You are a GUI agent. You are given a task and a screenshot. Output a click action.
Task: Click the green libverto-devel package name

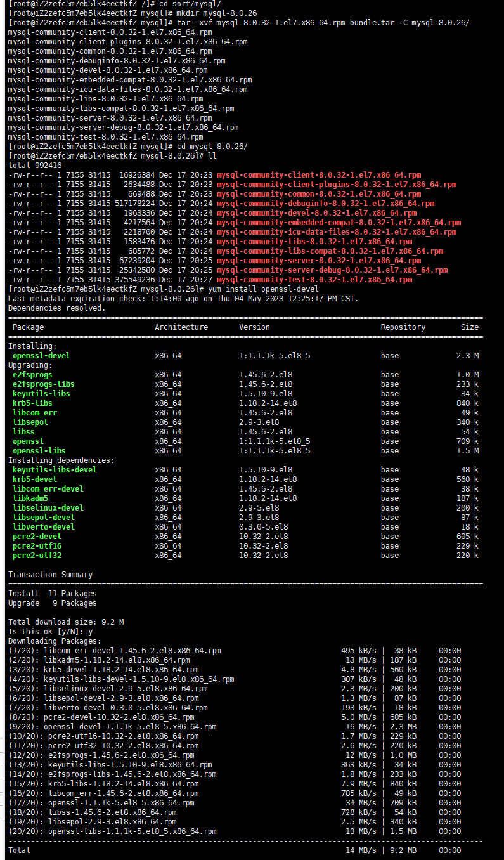(44, 527)
